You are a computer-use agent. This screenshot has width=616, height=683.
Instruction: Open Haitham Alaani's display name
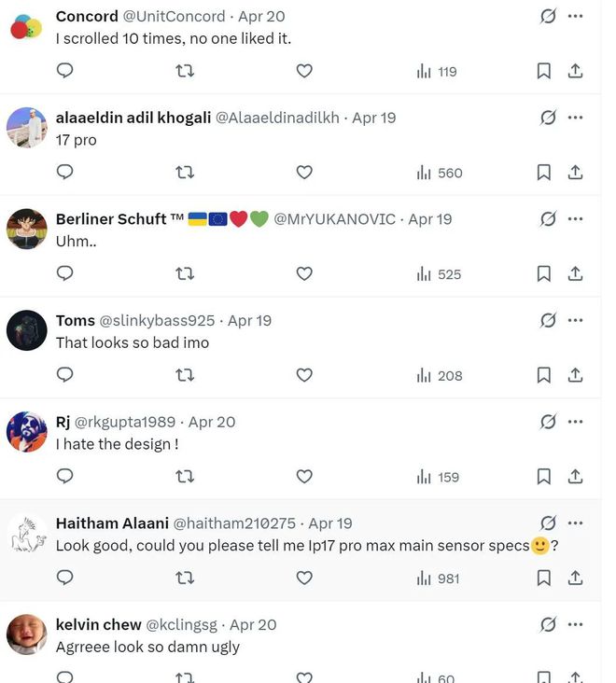click(112, 523)
